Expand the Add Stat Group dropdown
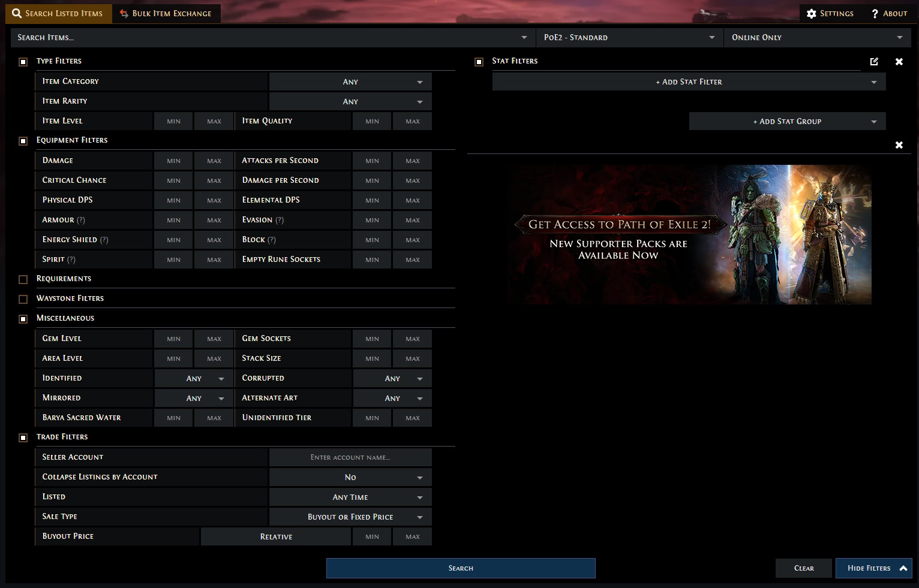This screenshot has height=588, width=919. (787, 121)
